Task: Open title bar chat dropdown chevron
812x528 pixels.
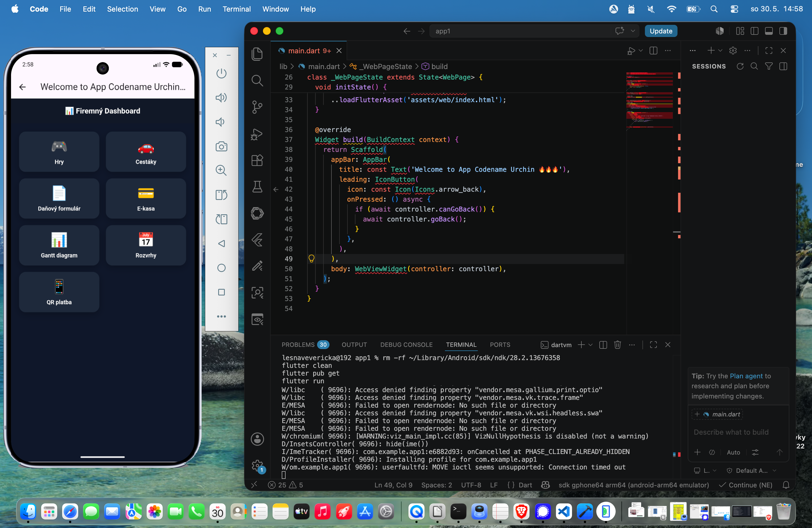Action: click(633, 31)
